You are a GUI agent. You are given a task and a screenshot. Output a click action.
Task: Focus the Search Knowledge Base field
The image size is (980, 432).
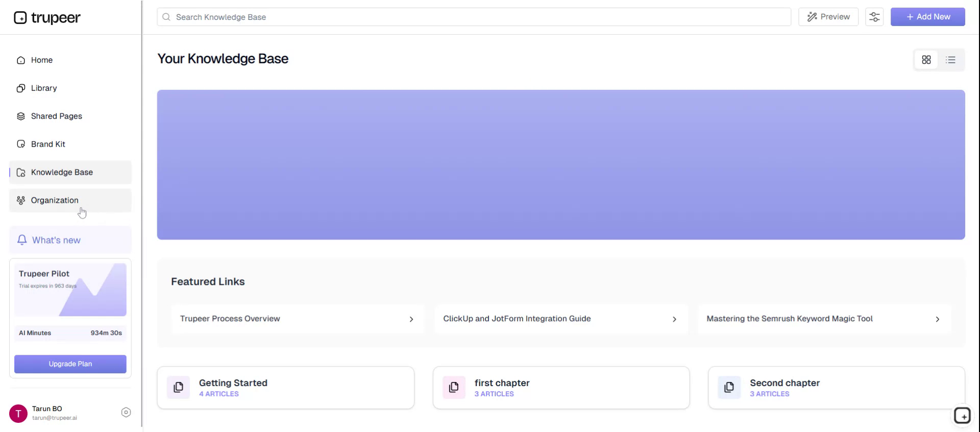point(474,17)
